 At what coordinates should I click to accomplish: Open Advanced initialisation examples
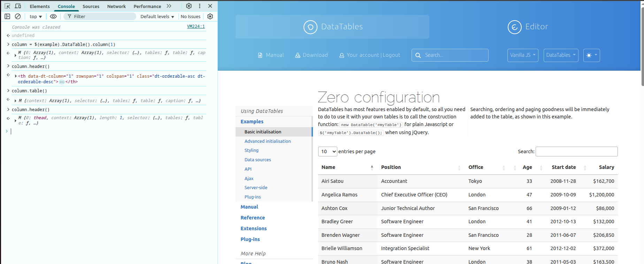click(x=268, y=141)
